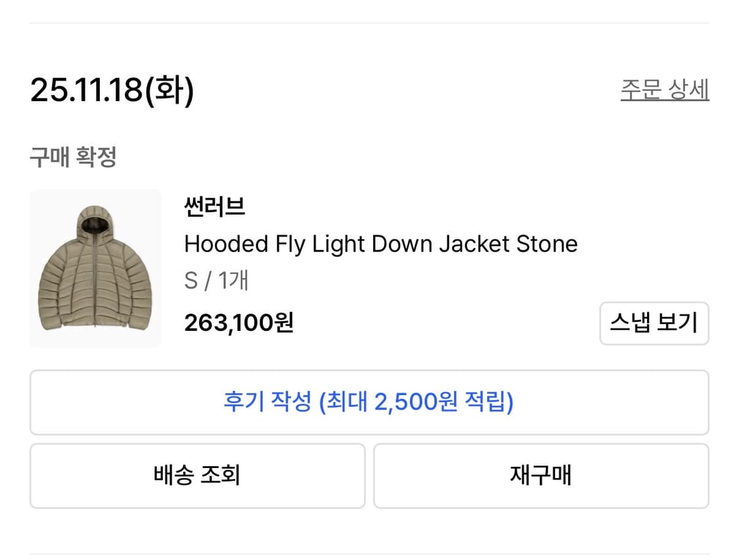The width and height of the screenshot is (739, 560).
Task: Select the 썬러브 brand name
Action: click(x=213, y=207)
